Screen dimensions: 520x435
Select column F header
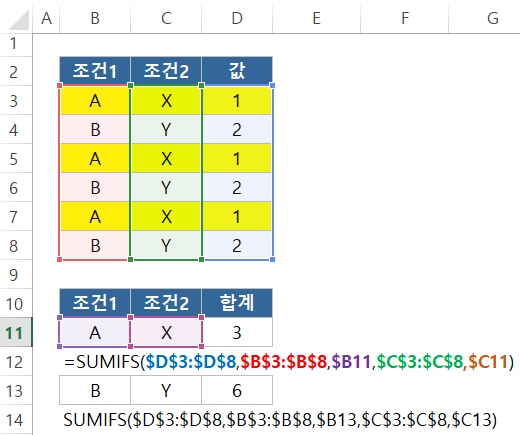coord(405,18)
